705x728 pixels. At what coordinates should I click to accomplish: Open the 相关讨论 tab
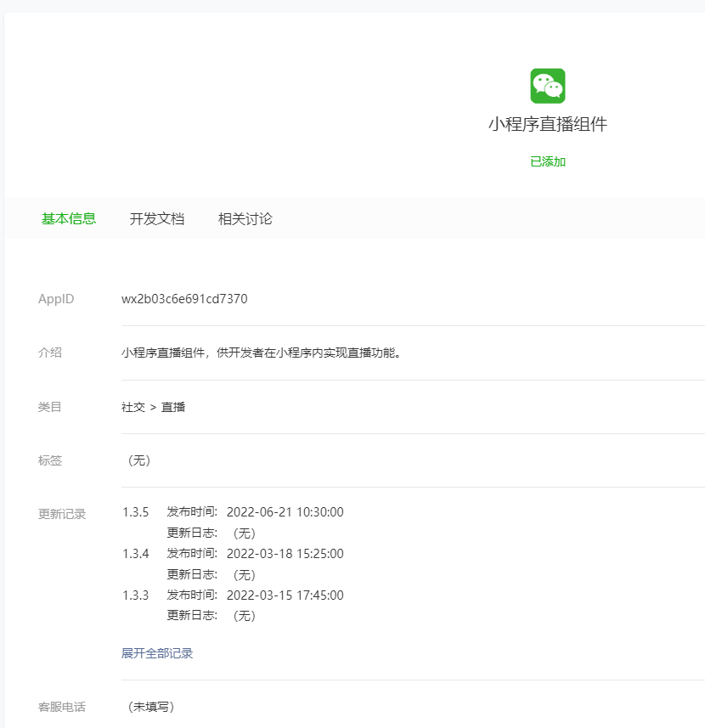coord(245,218)
